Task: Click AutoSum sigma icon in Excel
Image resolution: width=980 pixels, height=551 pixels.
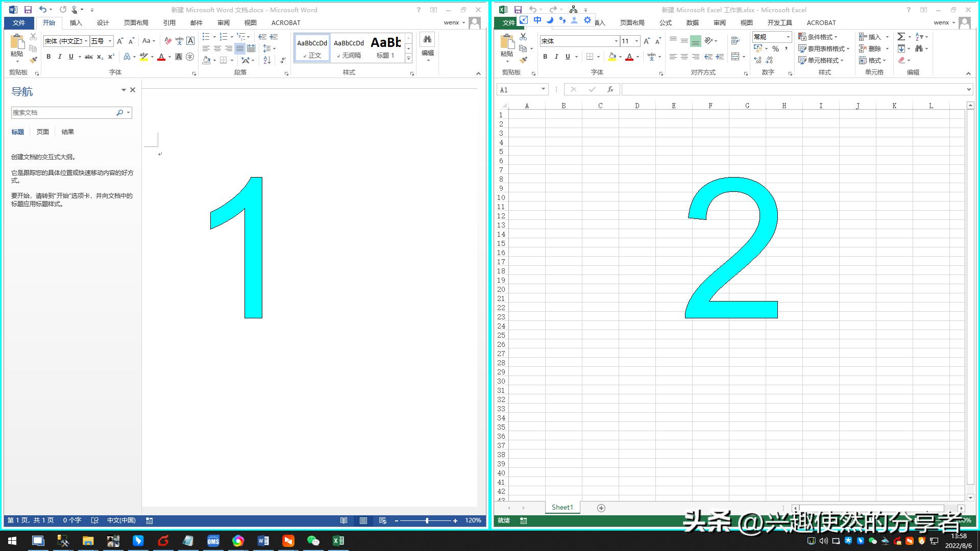Action: pos(901,37)
